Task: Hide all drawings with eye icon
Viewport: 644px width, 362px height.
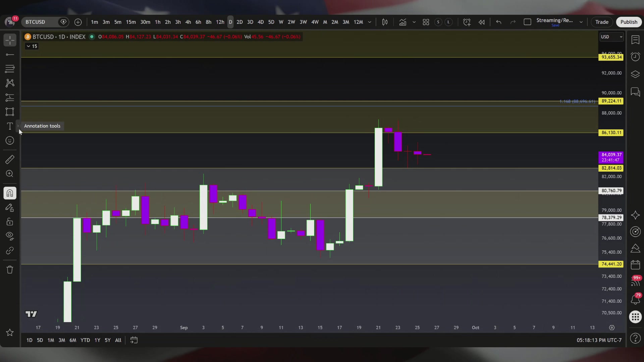Action: 10,236
